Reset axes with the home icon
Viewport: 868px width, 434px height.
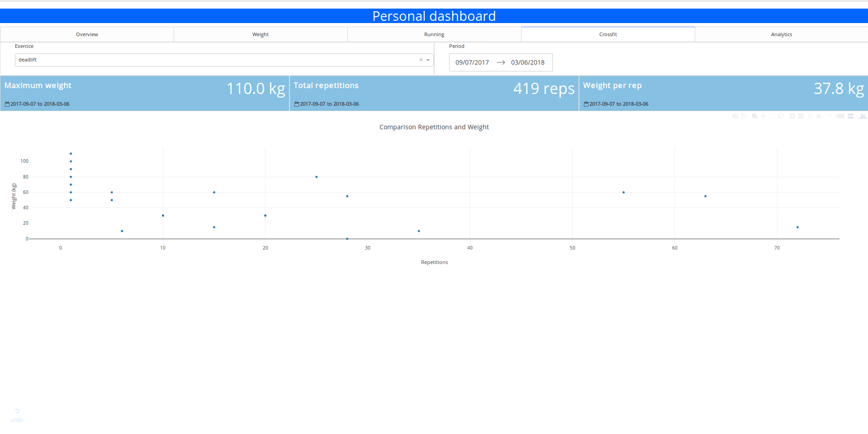click(818, 116)
